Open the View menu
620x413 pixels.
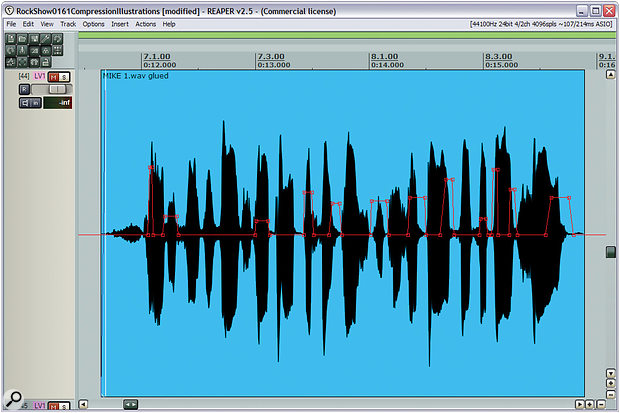click(47, 24)
